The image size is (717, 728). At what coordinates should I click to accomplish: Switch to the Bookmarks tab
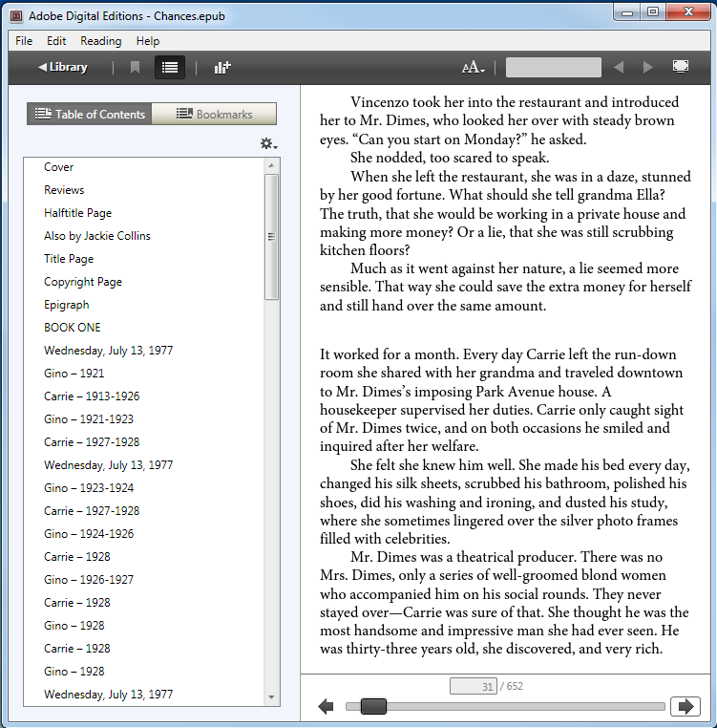(215, 115)
